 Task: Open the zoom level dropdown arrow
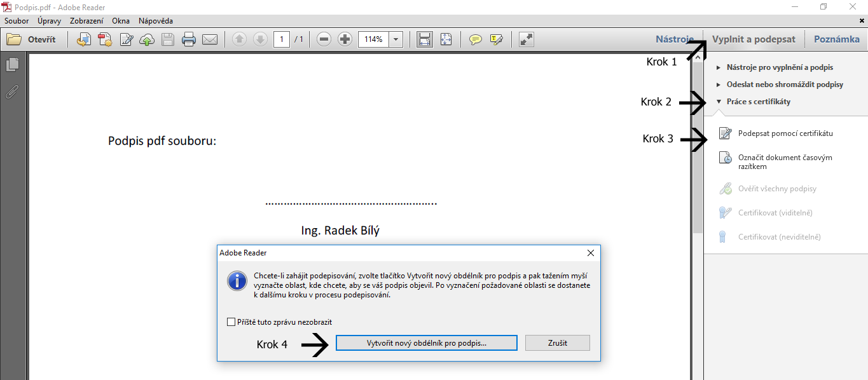pos(396,39)
